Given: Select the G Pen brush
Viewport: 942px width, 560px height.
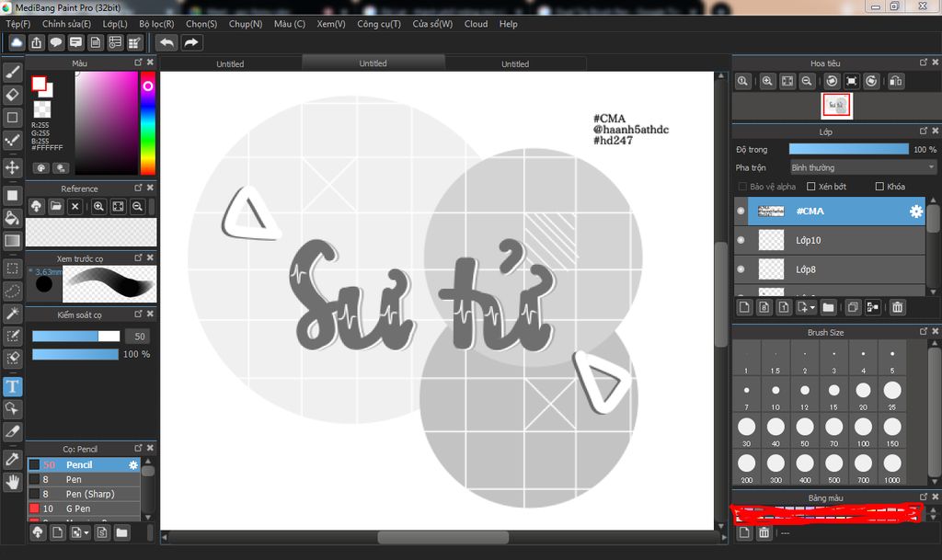Looking at the screenshot, I should (84, 509).
